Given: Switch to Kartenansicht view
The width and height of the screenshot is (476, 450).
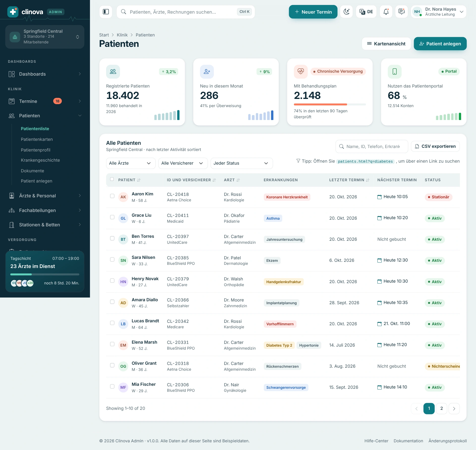Looking at the screenshot, I should (386, 44).
